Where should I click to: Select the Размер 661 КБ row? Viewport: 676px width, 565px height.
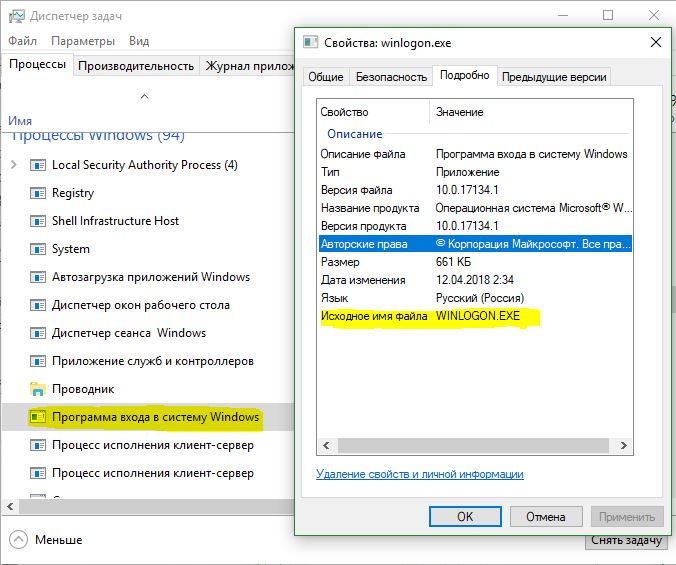click(475, 262)
